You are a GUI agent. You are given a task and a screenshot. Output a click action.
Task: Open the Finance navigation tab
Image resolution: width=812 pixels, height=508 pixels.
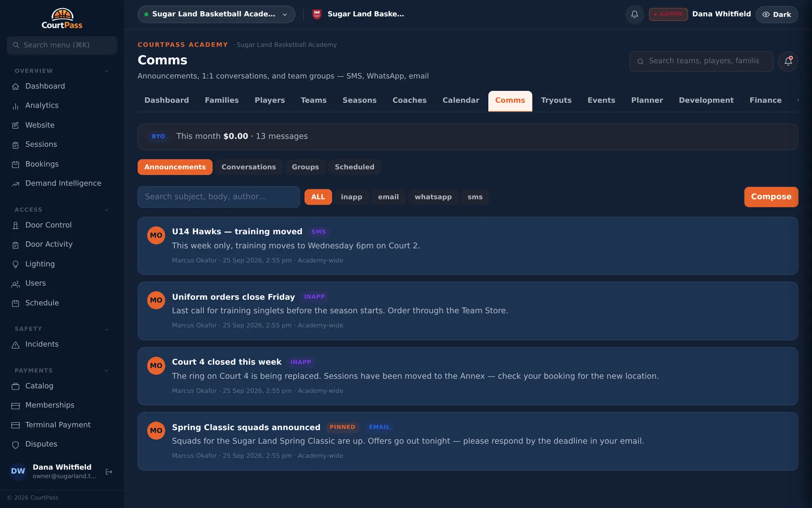coord(765,101)
